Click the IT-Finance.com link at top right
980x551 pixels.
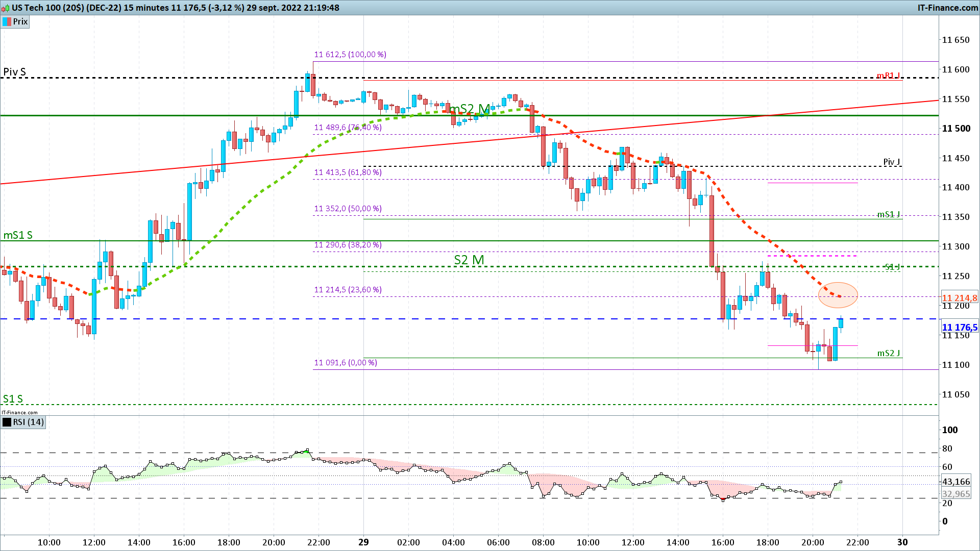947,8
